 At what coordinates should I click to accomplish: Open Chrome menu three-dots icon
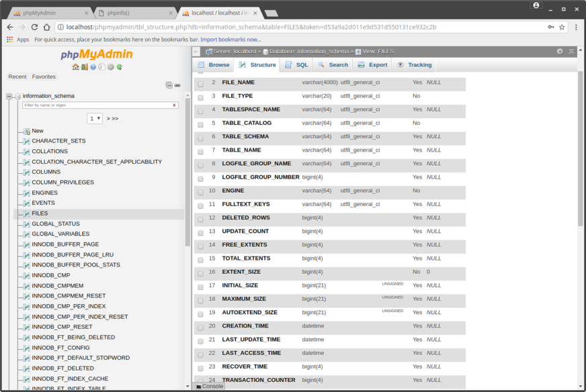[577, 27]
